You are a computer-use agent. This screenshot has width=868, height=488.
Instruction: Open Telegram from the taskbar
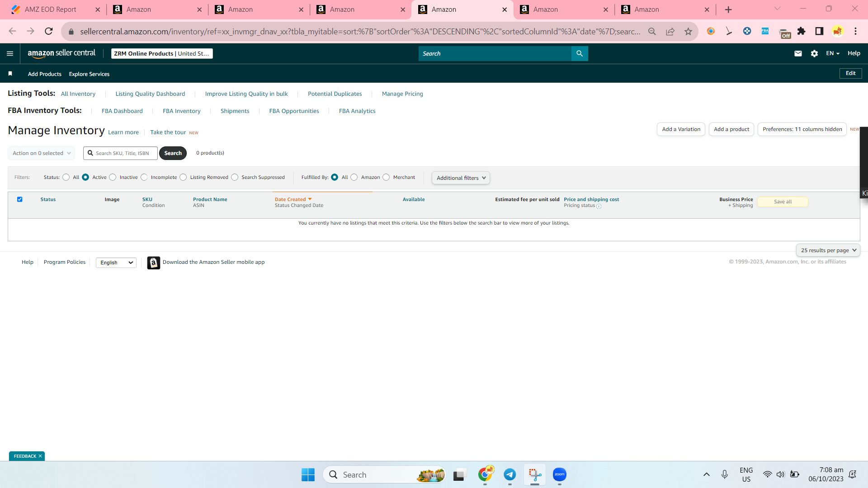point(510,474)
